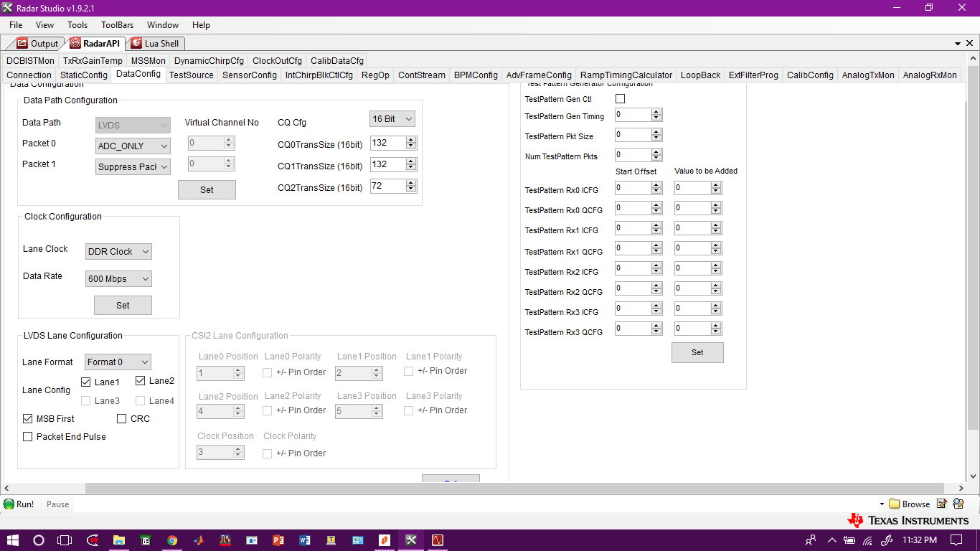Screen dimensions: 980x551
Task: Click the Num TestPattern Pkts field
Action: [x=633, y=155]
